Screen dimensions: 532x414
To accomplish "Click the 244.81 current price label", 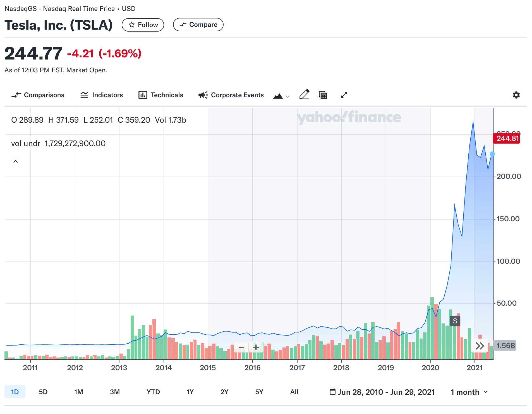I will tap(507, 138).
